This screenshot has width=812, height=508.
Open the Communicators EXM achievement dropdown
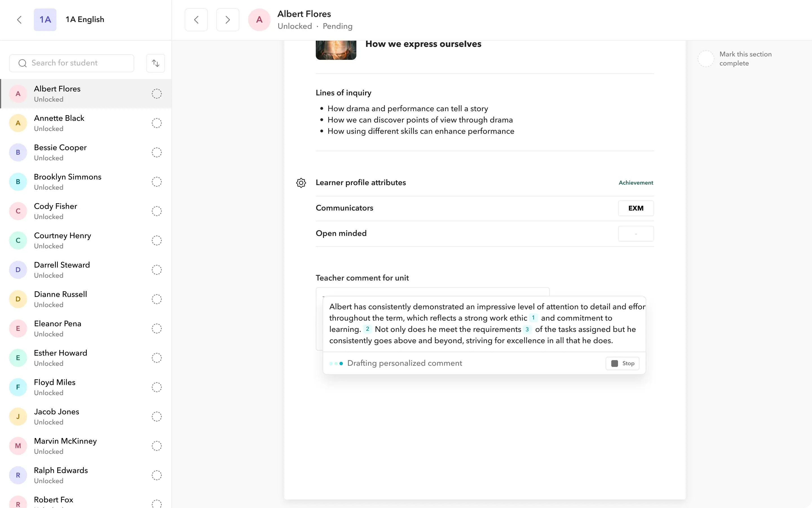[x=636, y=208]
